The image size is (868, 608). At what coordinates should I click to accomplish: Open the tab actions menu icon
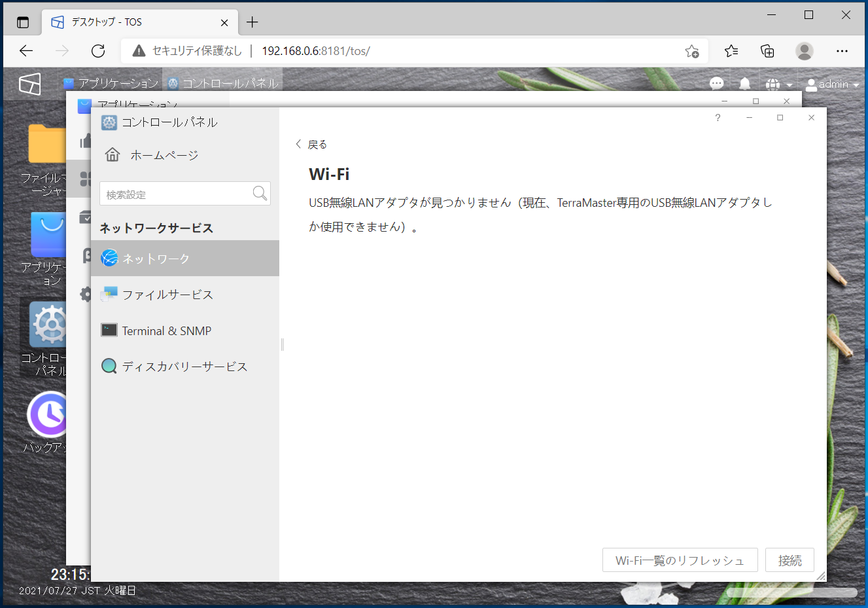tap(23, 22)
